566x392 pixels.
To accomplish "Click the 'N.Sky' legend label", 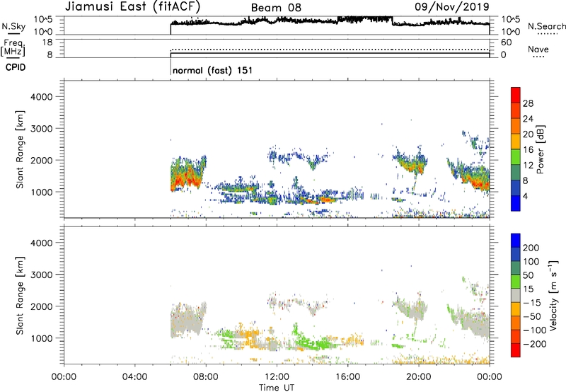I will coord(13,26).
